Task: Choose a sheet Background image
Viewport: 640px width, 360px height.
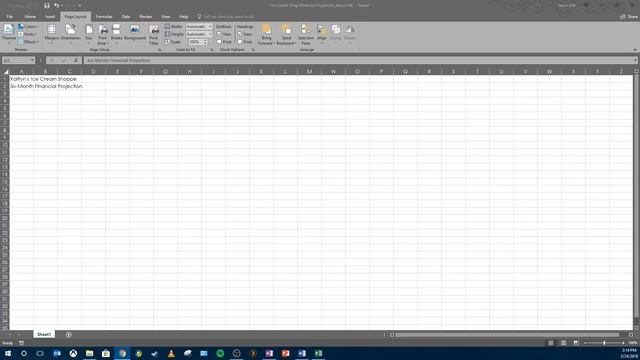Action: 135,33
